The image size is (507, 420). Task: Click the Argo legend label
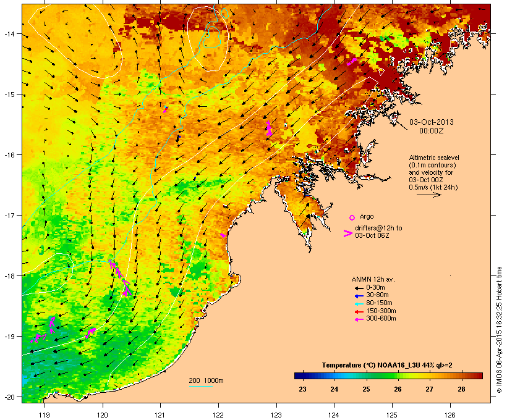click(x=367, y=216)
